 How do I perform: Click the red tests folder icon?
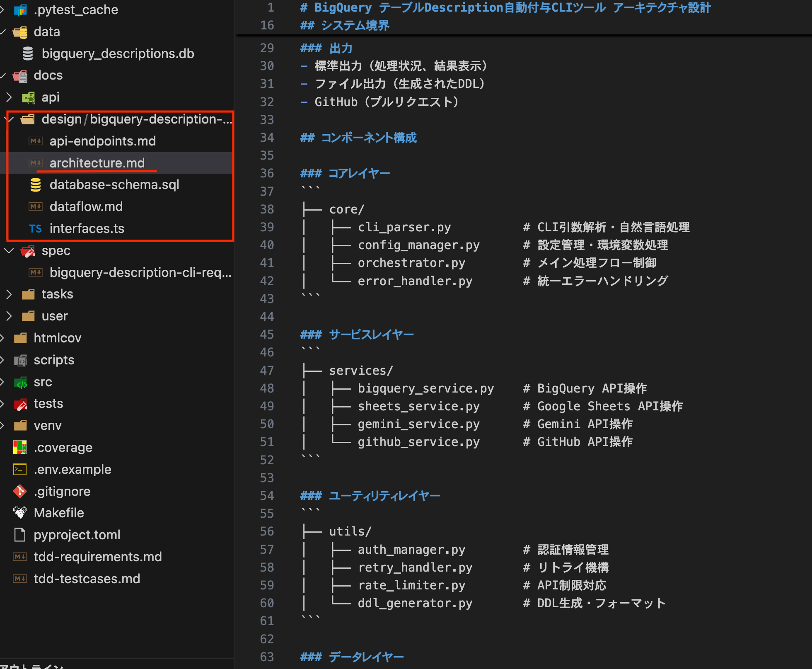[20, 404]
